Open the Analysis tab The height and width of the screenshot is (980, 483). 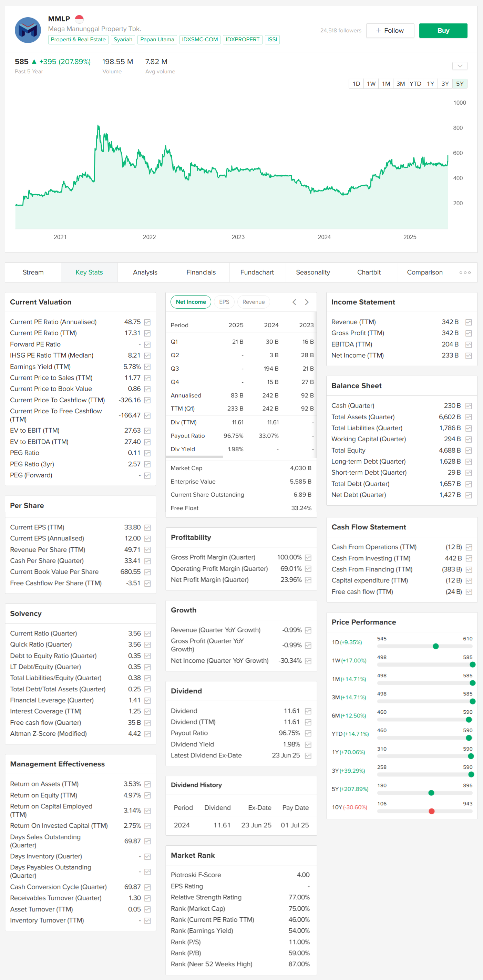pos(145,272)
